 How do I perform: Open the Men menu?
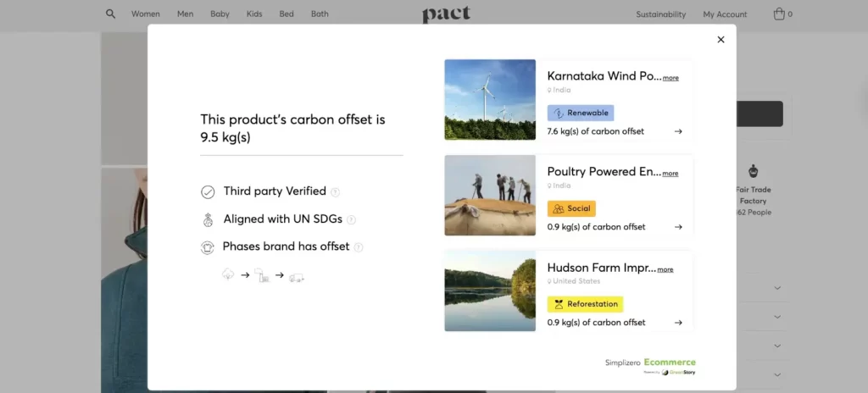(185, 14)
